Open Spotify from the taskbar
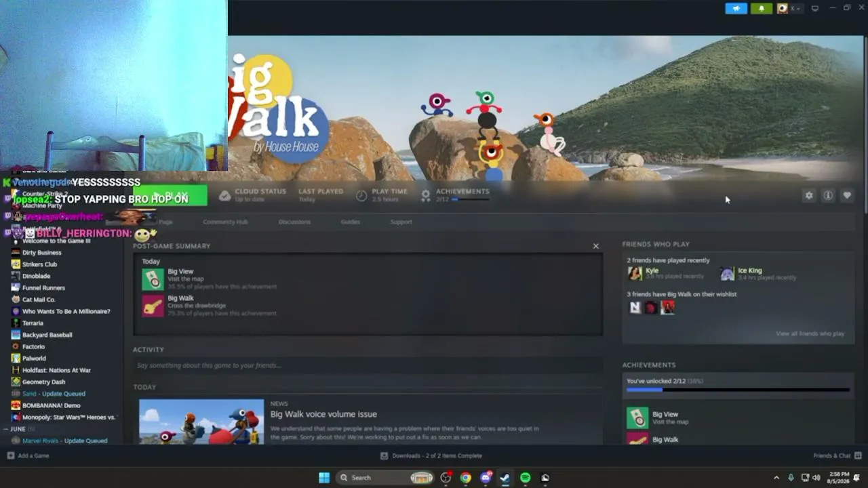The width and height of the screenshot is (868, 488). 526,478
